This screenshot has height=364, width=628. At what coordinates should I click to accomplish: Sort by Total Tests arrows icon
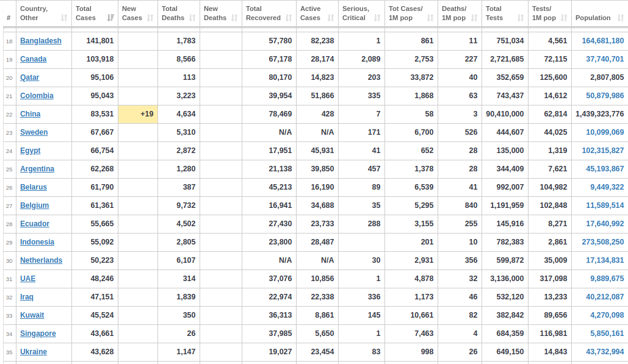click(x=521, y=18)
